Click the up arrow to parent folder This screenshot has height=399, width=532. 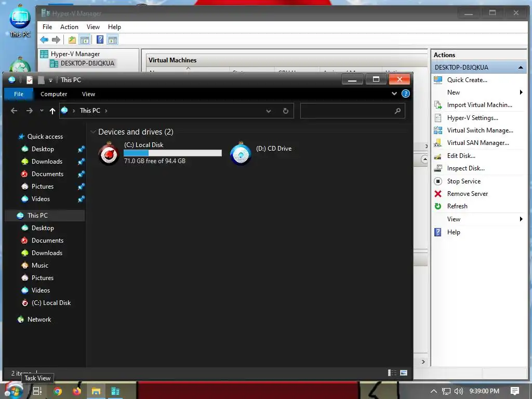[52, 111]
